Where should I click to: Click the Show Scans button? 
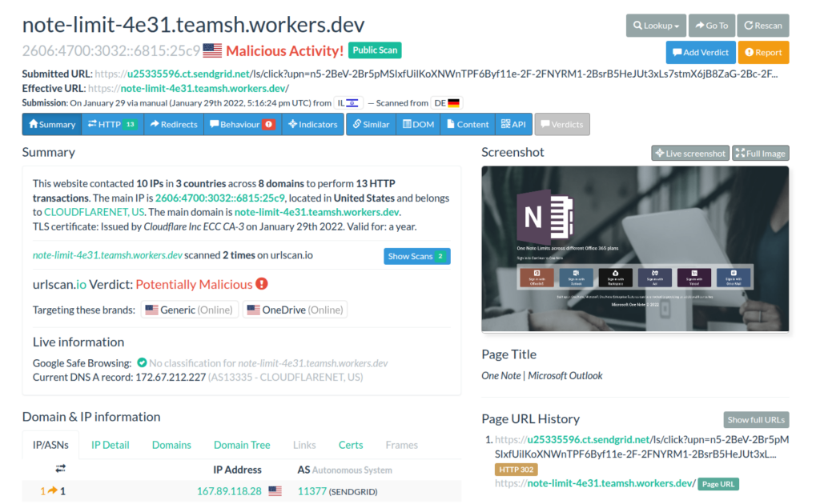coord(416,256)
